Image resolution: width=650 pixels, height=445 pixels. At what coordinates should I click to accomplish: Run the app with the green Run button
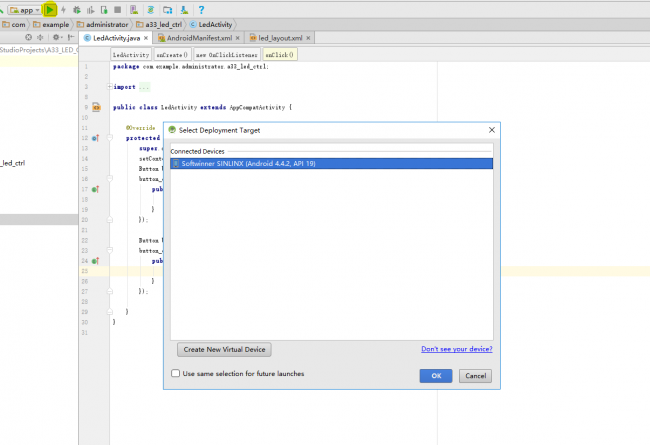tap(50, 10)
